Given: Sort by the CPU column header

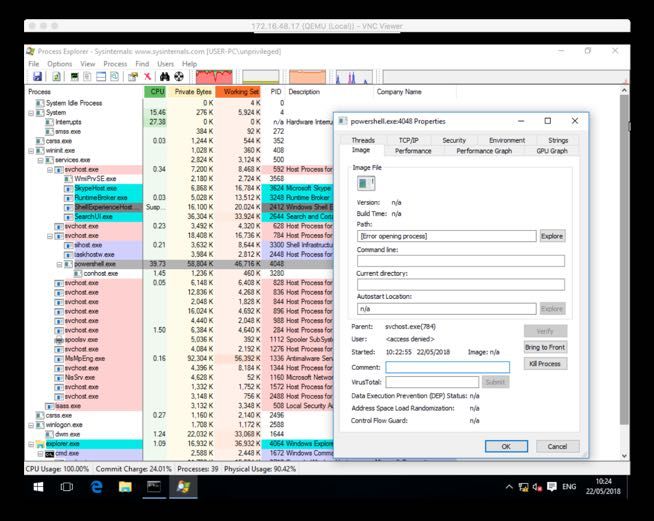Looking at the screenshot, I should (x=155, y=92).
